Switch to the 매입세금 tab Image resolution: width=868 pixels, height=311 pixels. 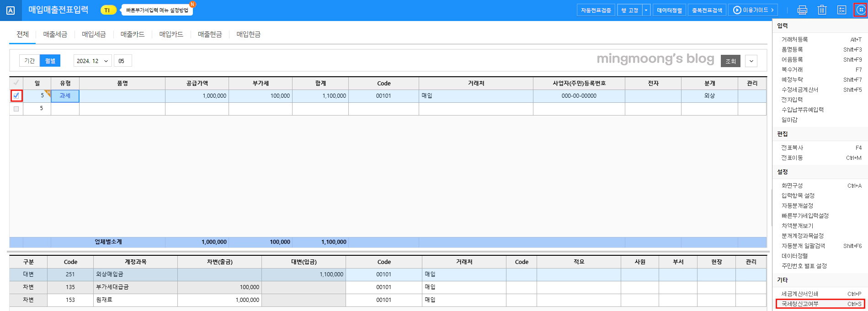pos(94,34)
